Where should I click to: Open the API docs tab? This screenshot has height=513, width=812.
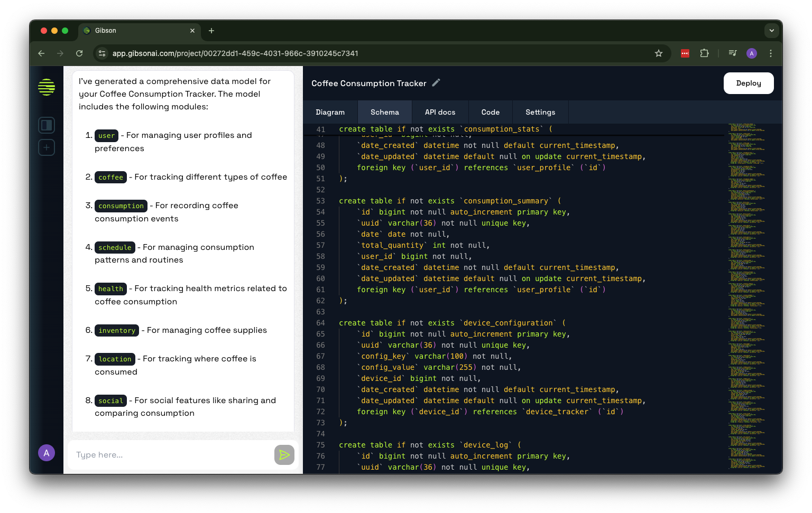pyautogui.click(x=440, y=112)
